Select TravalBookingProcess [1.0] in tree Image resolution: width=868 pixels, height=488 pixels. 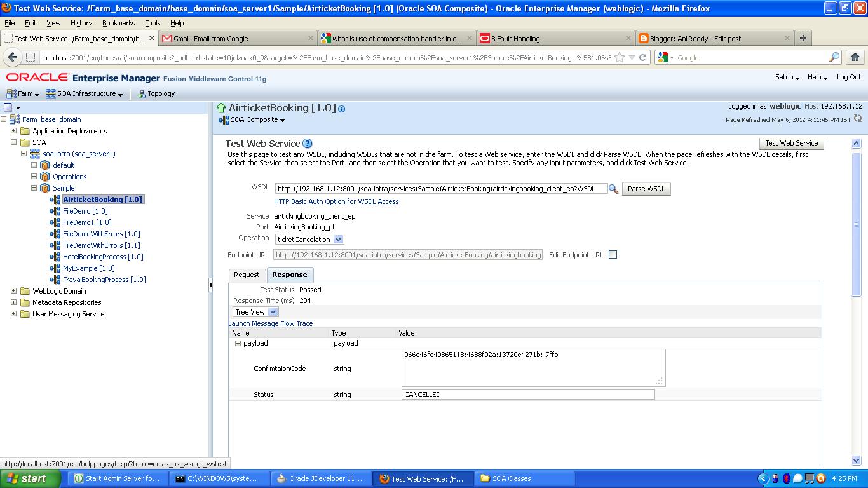(104, 280)
